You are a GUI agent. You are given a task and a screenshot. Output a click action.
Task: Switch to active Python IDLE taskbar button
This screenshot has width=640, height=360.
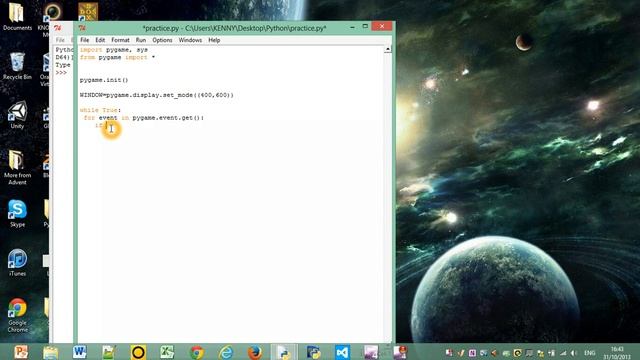coord(284,352)
